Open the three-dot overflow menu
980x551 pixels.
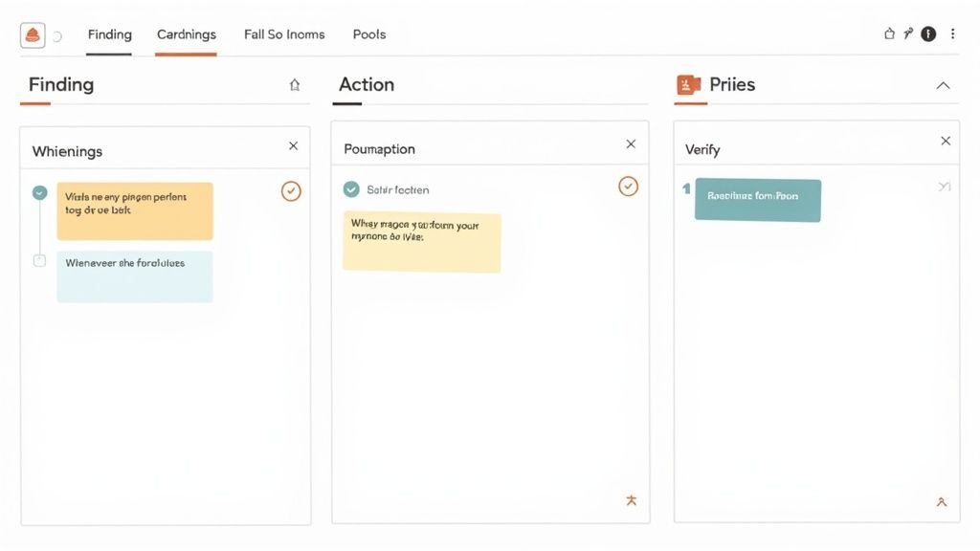tap(952, 33)
